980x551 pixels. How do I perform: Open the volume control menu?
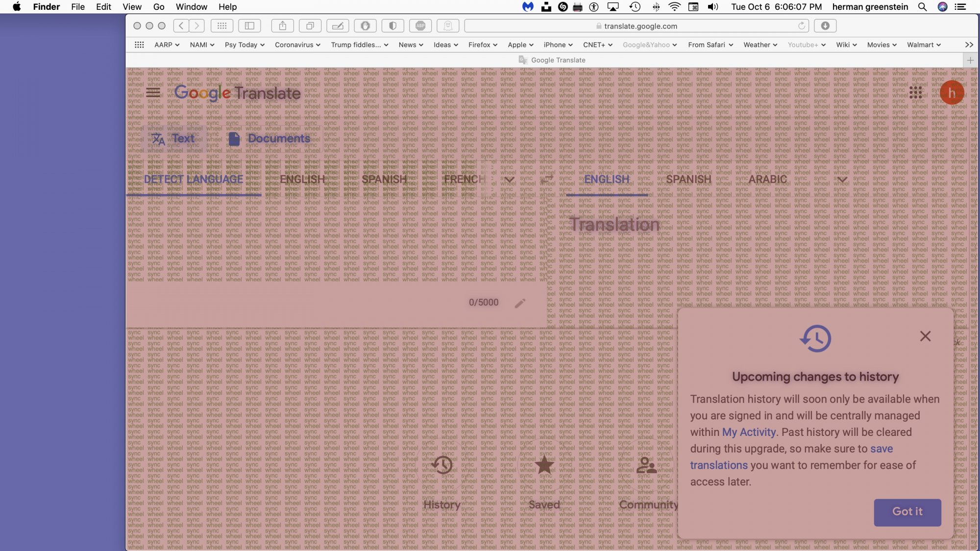(713, 7)
